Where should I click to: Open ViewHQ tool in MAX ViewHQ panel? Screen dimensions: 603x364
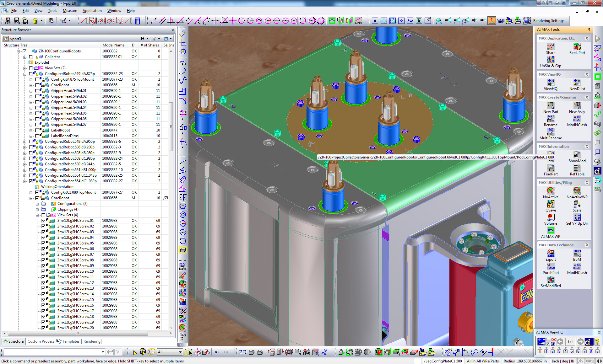(x=550, y=83)
